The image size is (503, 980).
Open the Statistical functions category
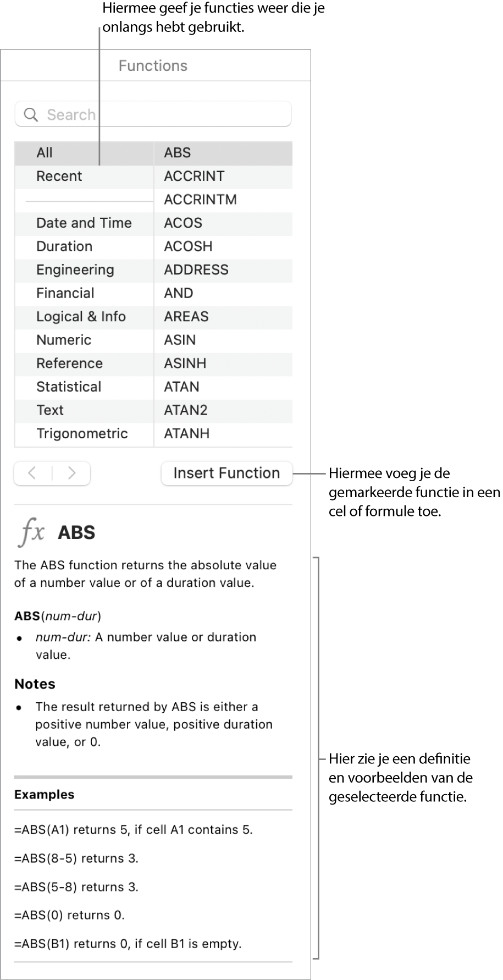point(69,387)
